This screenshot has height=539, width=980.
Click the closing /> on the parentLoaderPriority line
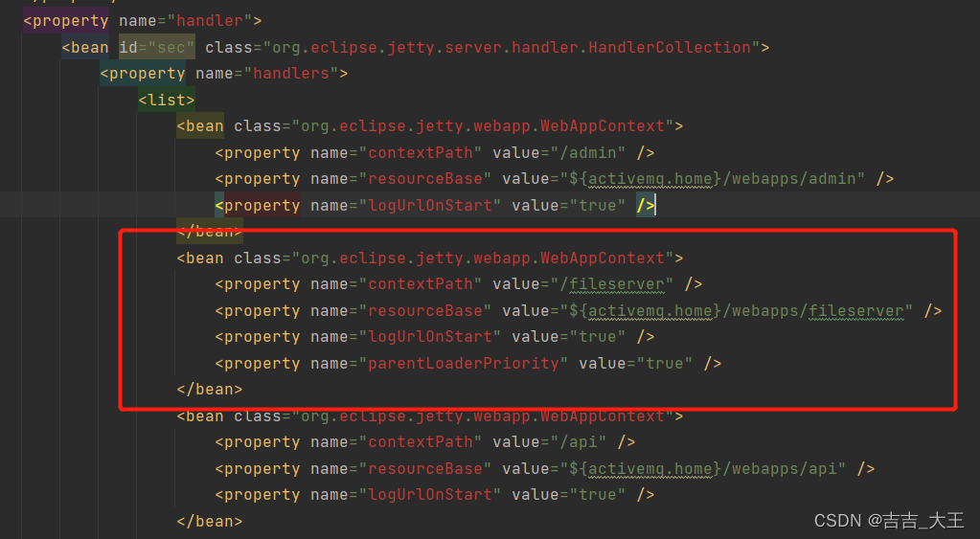point(713,364)
